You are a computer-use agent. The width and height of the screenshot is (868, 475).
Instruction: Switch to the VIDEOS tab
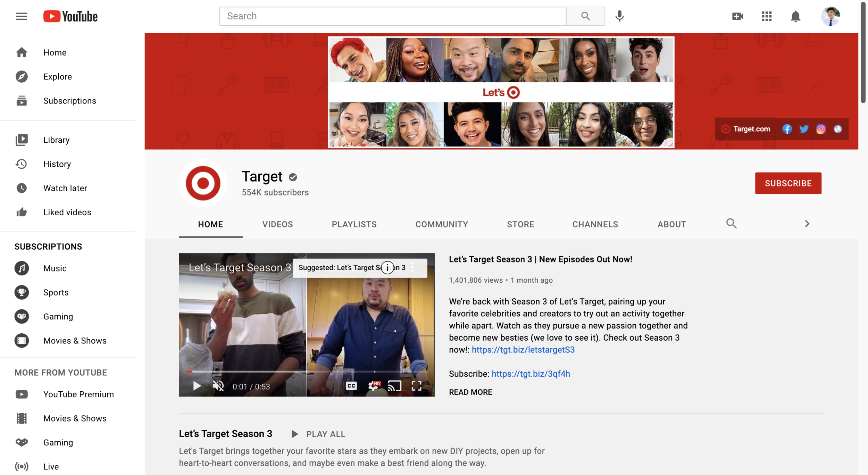pos(277,224)
